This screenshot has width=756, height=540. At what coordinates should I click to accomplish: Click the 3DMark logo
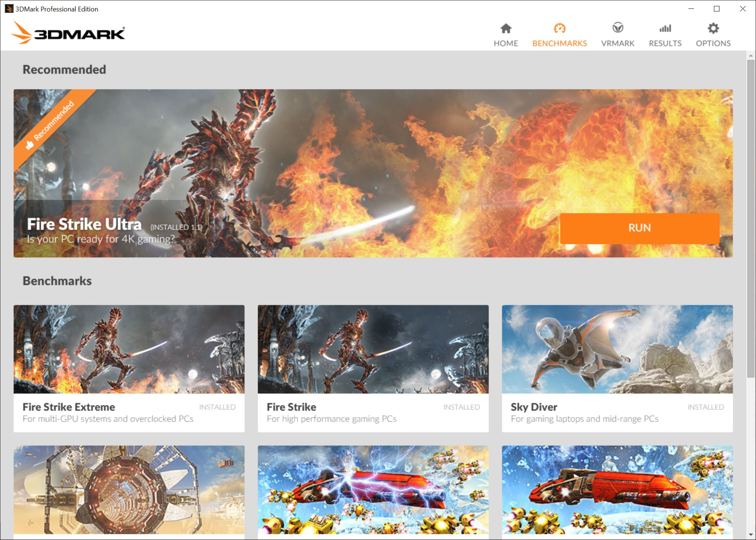click(x=68, y=33)
